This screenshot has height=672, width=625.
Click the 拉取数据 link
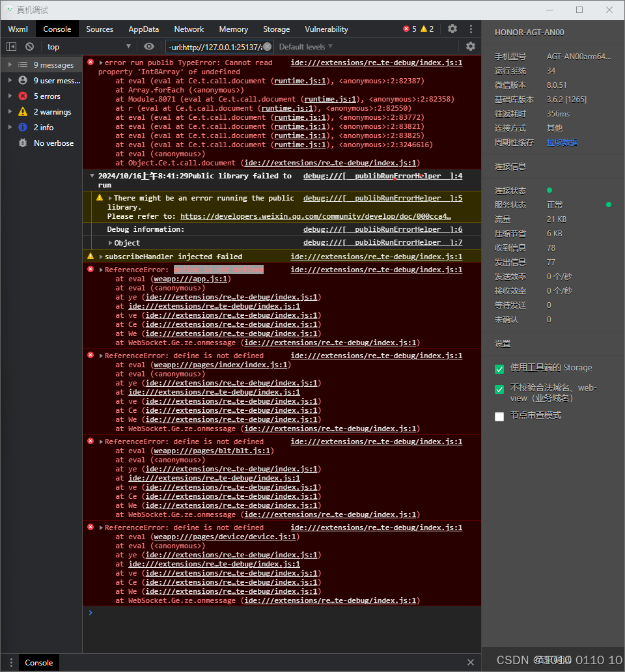point(562,143)
